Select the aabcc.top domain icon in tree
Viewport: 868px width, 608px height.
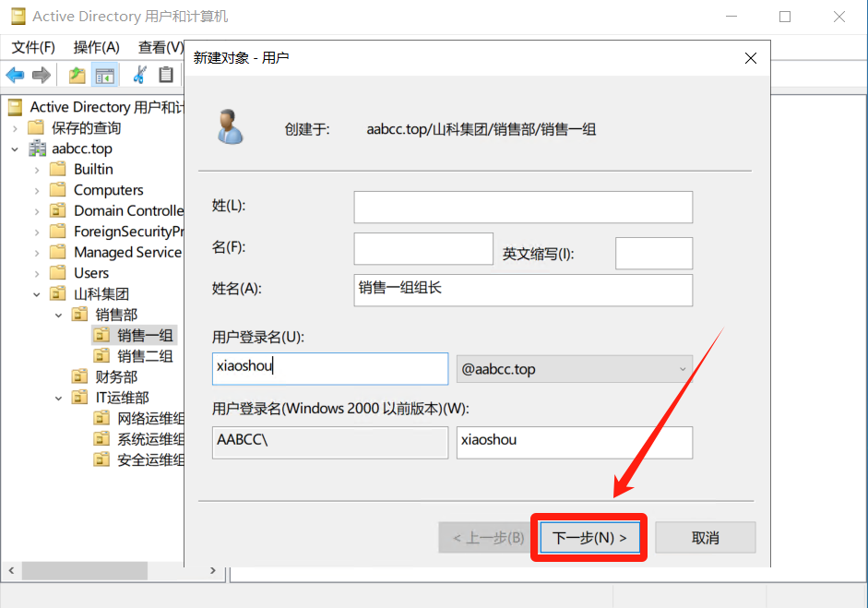pyautogui.click(x=38, y=149)
